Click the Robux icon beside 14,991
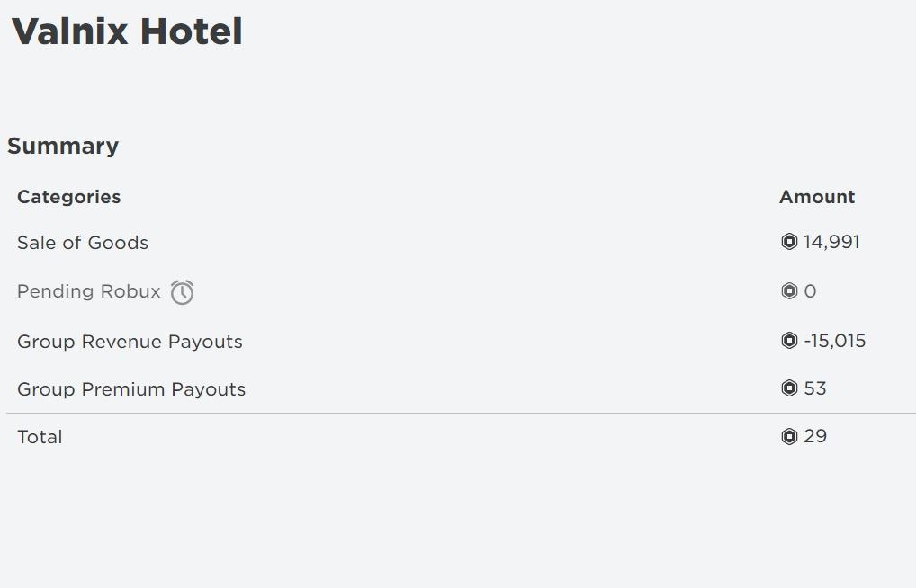 788,242
